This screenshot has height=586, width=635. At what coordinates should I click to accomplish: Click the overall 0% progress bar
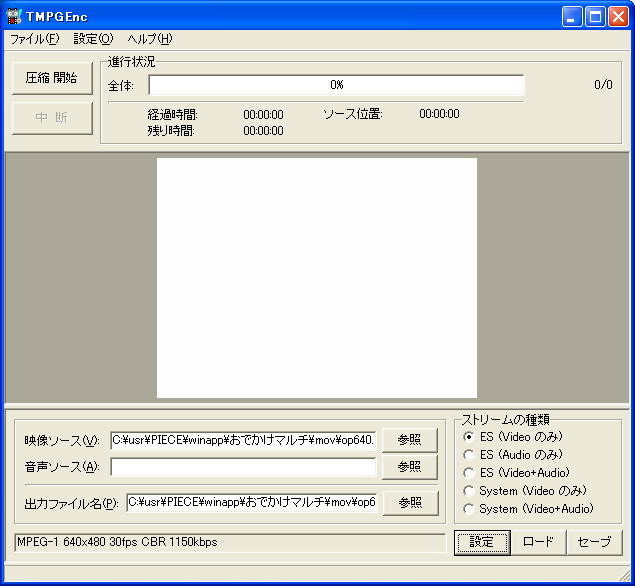coord(336,85)
